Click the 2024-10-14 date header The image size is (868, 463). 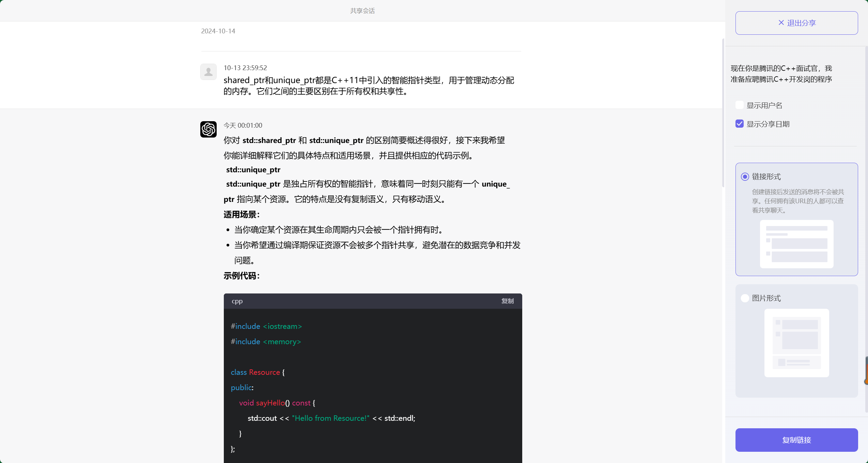click(x=218, y=31)
